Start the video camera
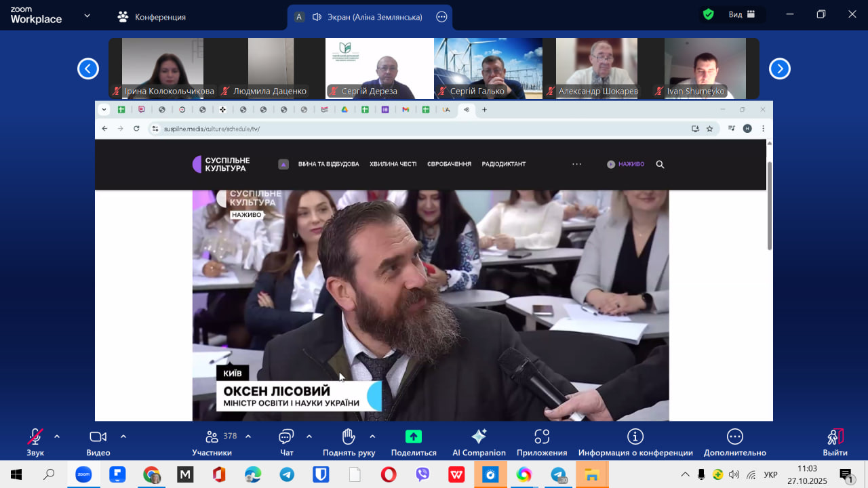The width and height of the screenshot is (868, 488). (x=98, y=437)
